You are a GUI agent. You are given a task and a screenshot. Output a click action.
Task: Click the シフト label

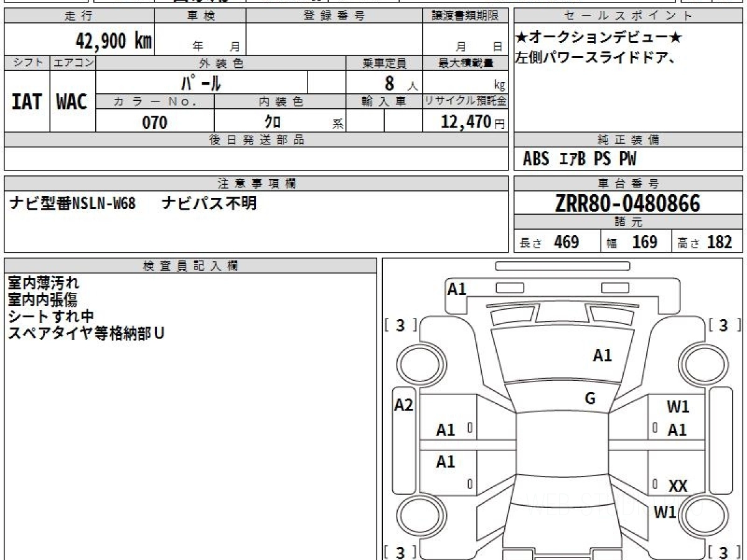27,63
